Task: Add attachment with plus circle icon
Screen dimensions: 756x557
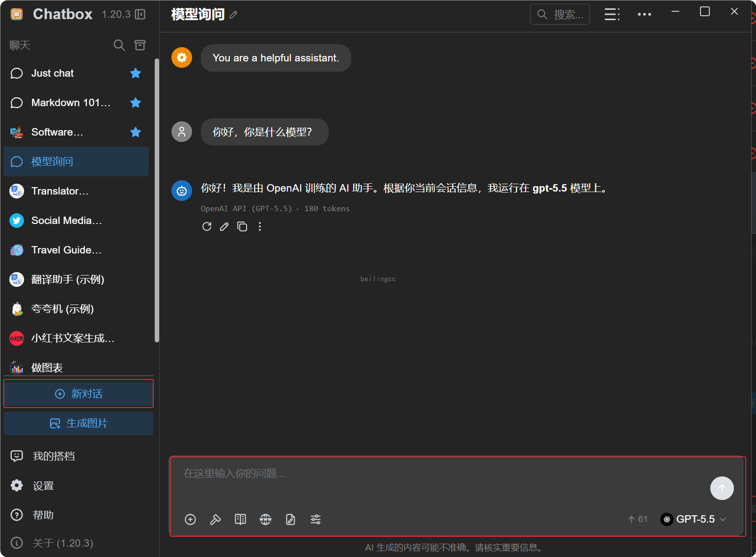Action: 191,519
